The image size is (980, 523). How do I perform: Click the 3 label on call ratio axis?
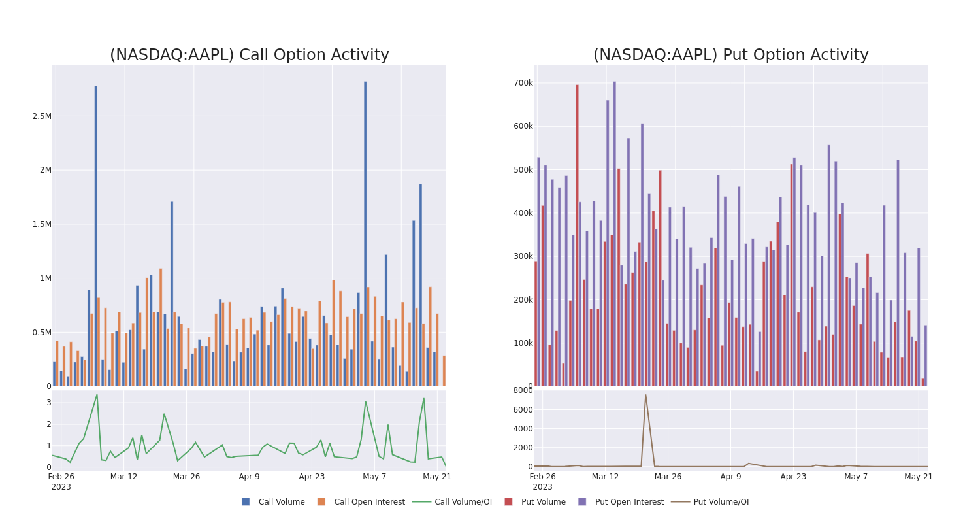pos(48,403)
